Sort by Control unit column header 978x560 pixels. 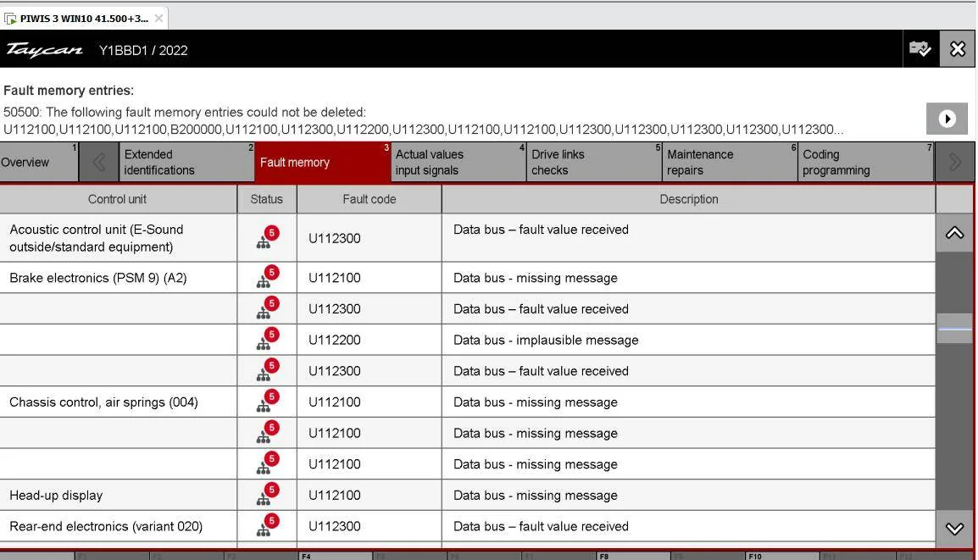click(117, 199)
